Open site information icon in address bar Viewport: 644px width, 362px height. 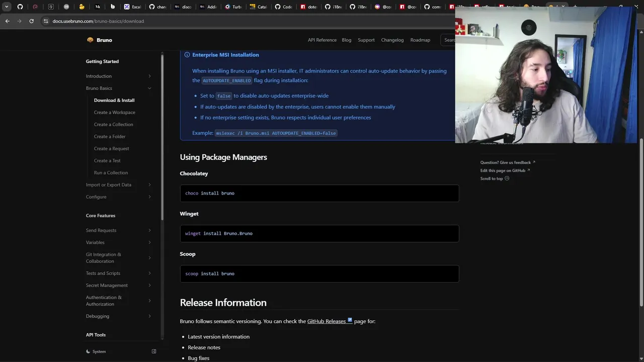point(46,21)
